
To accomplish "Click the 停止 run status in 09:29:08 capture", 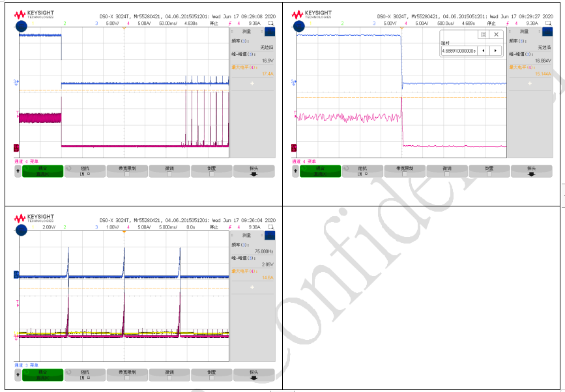I will (x=214, y=23).
